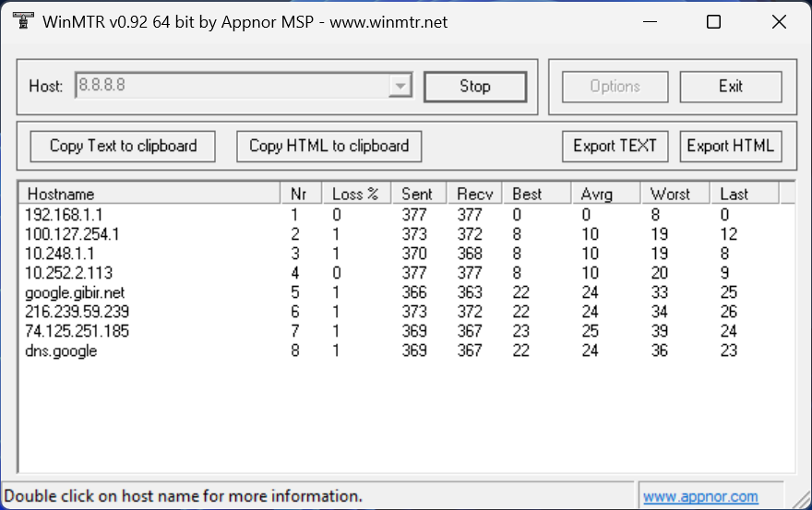Image resolution: width=812 pixels, height=510 pixels.
Task: Export results as HTML
Action: tap(730, 146)
